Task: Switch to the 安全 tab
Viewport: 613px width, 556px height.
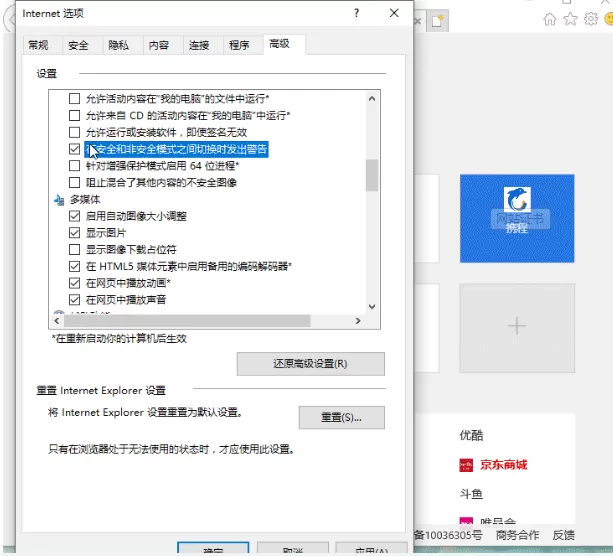Action: pos(78,45)
